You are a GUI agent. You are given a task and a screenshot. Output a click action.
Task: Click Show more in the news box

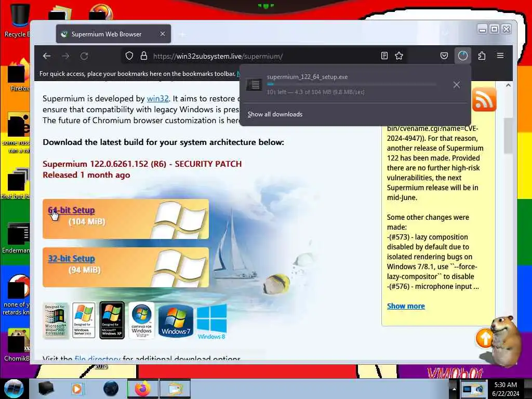click(x=406, y=306)
